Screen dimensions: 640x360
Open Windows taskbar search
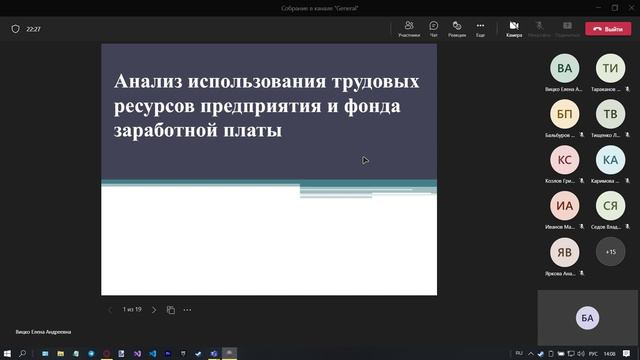pyautogui.click(x=22, y=353)
